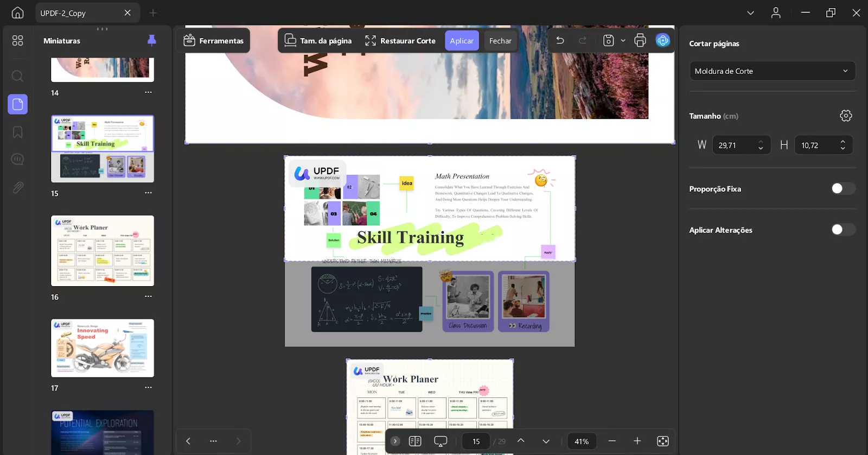Expand the save options dropdown arrow
Viewport: 868px width, 455px height.
pyautogui.click(x=623, y=41)
